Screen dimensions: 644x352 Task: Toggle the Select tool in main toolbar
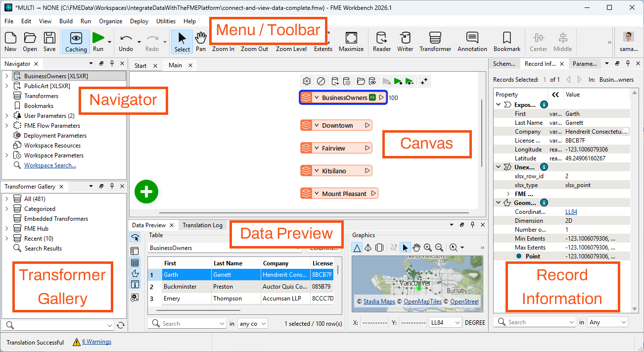182,42
